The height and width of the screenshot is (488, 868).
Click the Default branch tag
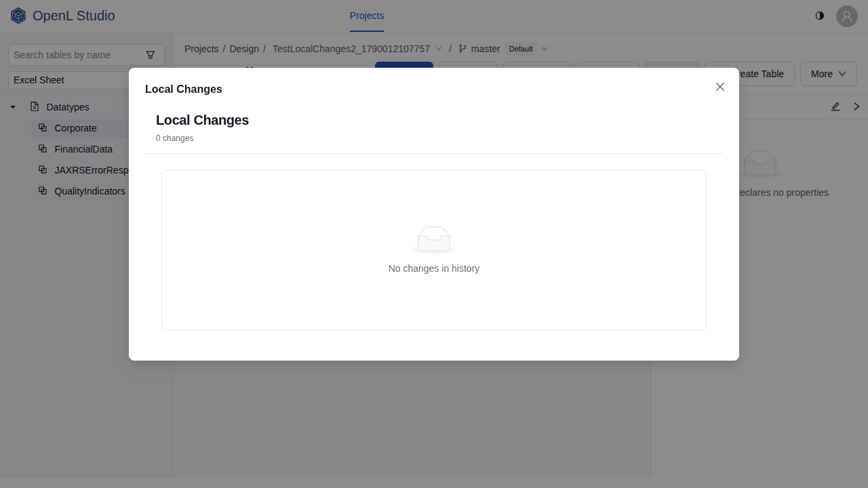[521, 49]
